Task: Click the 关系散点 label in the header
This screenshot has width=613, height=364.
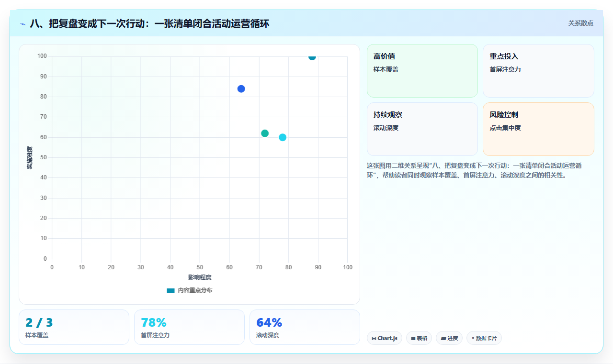Action: 580,23
